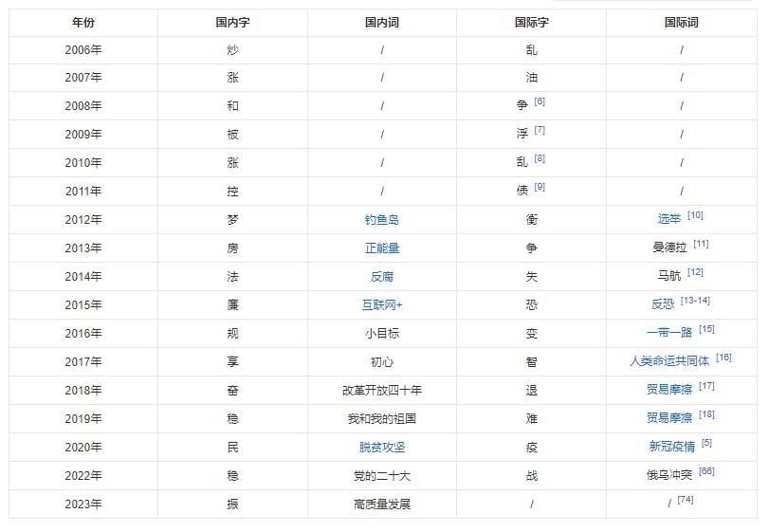
Task: Select the 改革开放四十年 cell
Action: pos(381,391)
